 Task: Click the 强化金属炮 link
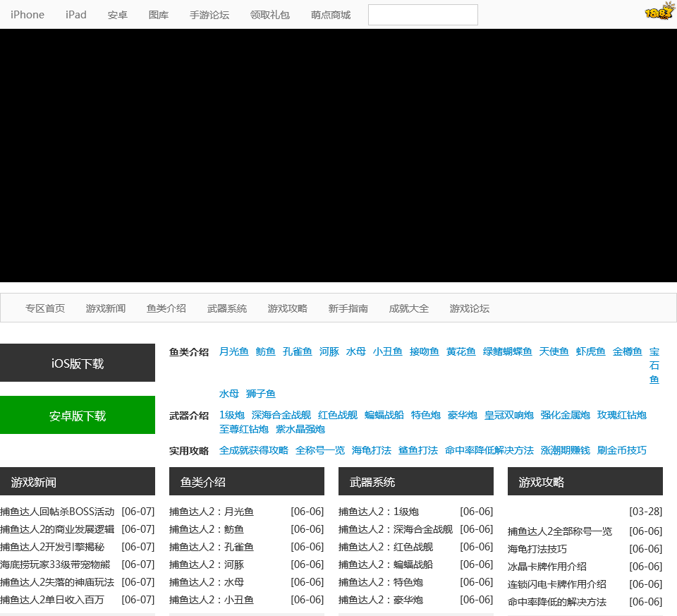click(x=565, y=415)
